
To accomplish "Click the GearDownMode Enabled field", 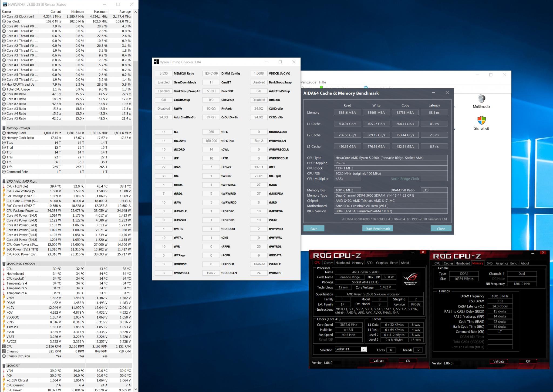I will point(164,82).
